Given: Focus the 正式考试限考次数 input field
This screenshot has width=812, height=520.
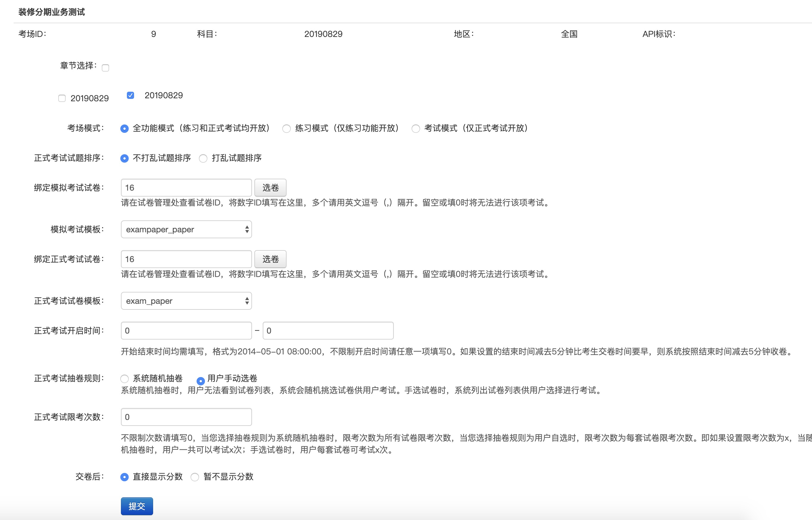Looking at the screenshot, I should [186, 417].
